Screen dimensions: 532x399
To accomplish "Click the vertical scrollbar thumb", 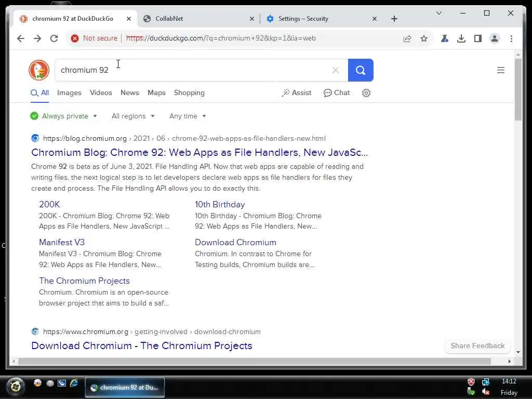I will (x=518, y=89).
